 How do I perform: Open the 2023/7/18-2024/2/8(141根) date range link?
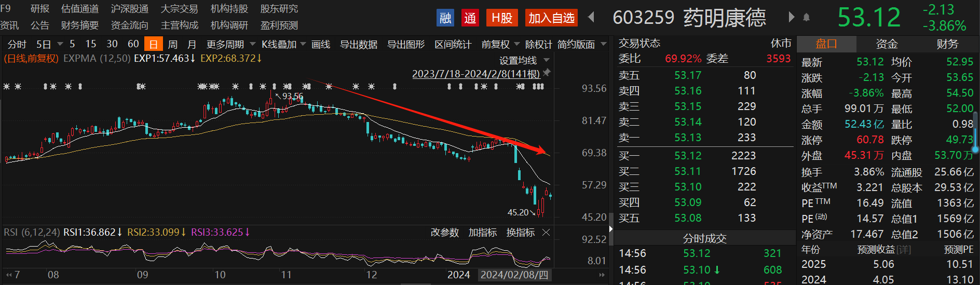[x=476, y=74]
